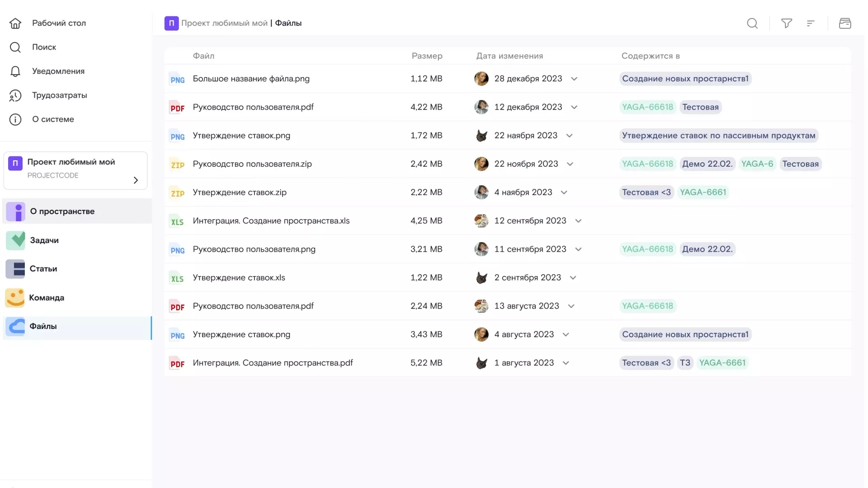Click the Демо 22.02. tag in zip row
This screenshot has height=488, width=868.
pyautogui.click(x=707, y=164)
